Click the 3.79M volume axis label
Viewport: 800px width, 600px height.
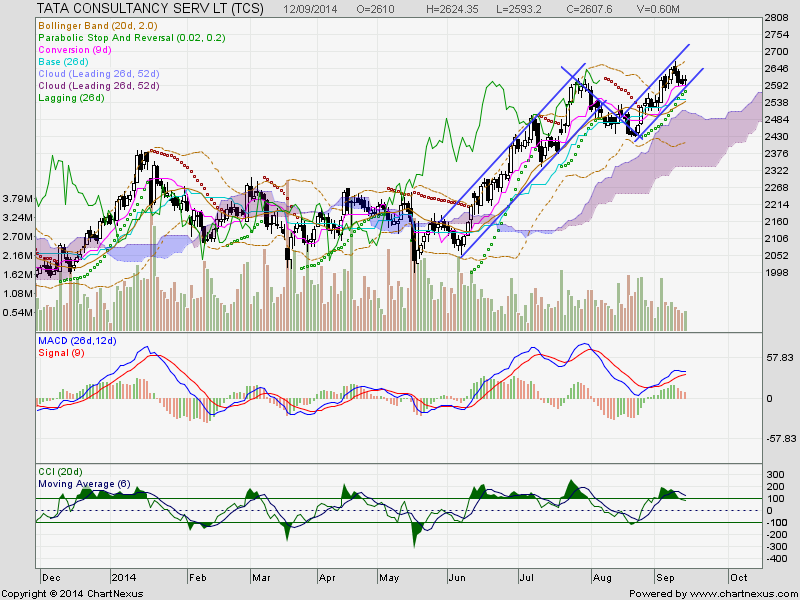18,198
